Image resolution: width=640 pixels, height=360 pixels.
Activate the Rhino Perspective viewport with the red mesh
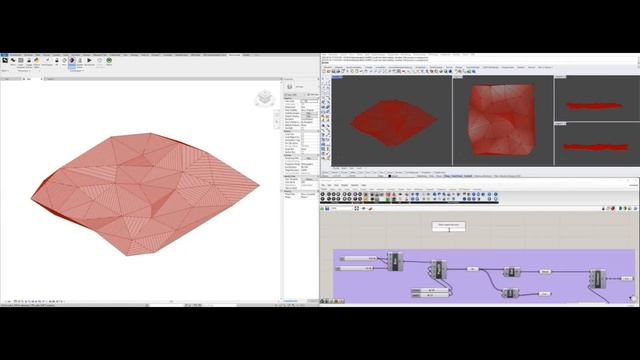pos(392,122)
